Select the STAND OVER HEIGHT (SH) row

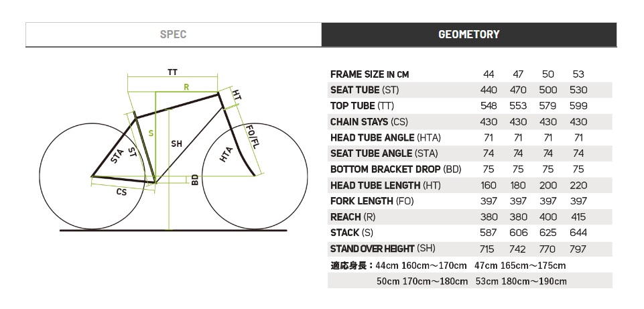[x=470, y=249]
